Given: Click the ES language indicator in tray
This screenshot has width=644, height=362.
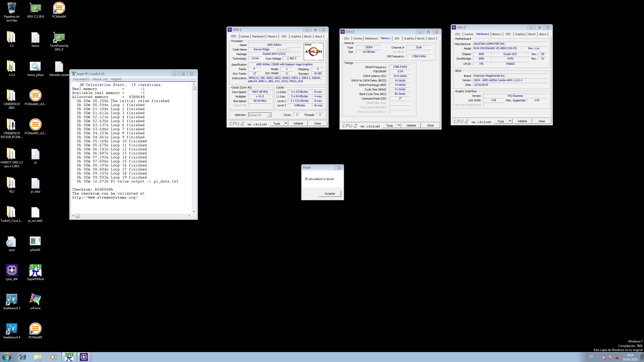Looking at the screenshot, I should tap(591, 357).
